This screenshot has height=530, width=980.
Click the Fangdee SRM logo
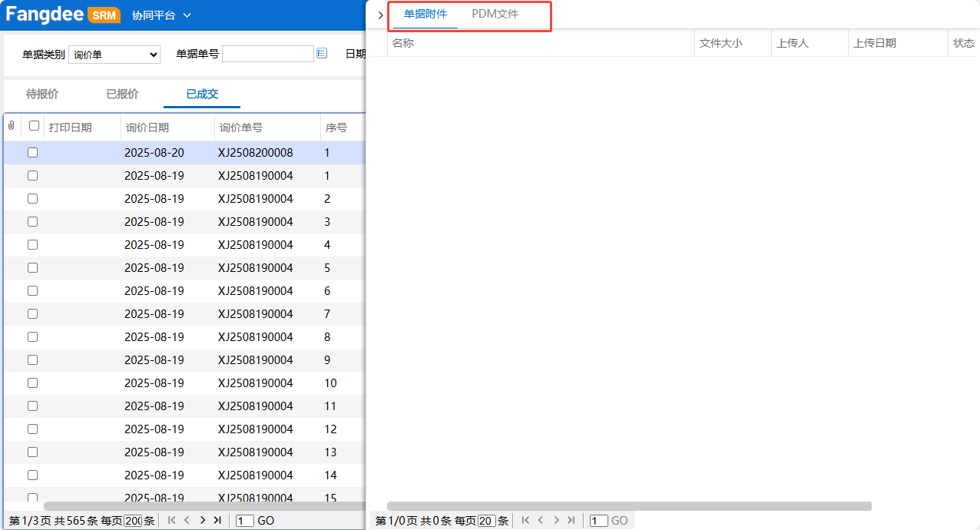pos(61,15)
